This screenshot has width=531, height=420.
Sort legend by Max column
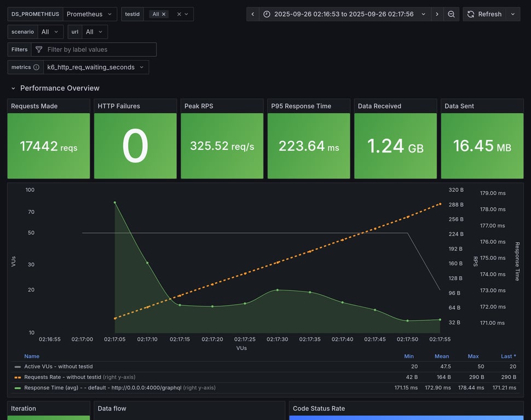[473, 356]
